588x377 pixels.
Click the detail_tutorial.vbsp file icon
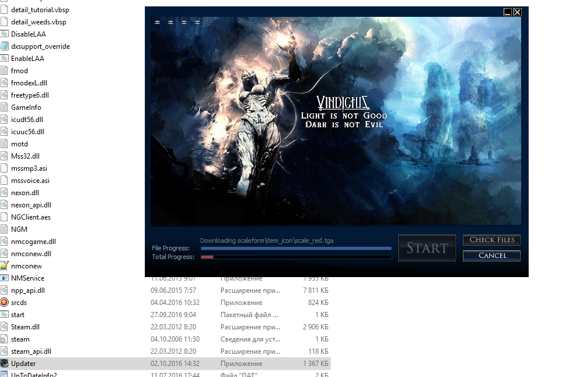4,10
